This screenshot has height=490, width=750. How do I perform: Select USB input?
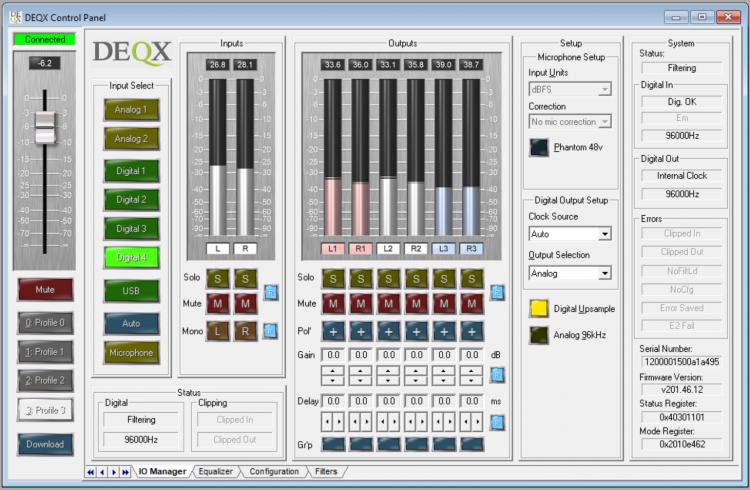131,291
